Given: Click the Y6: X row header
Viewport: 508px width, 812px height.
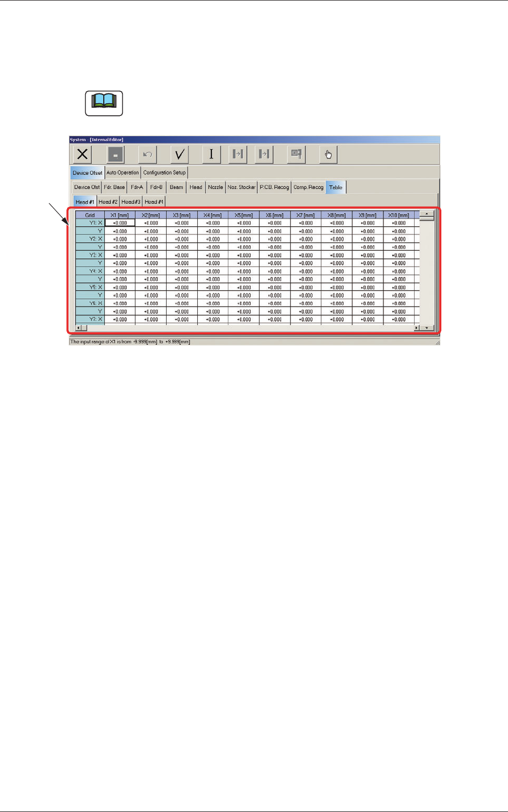Looking at the screenshot, I should tap(90, 303).
